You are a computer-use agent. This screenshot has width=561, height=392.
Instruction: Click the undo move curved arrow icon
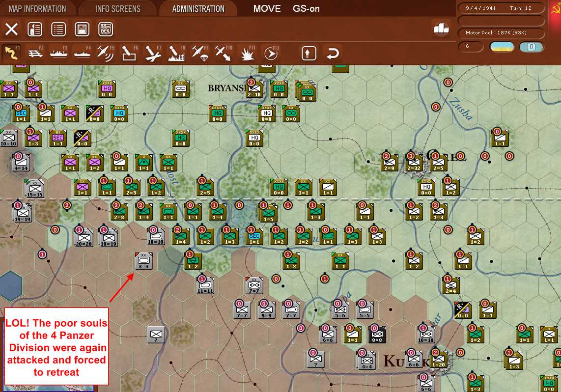333,53
